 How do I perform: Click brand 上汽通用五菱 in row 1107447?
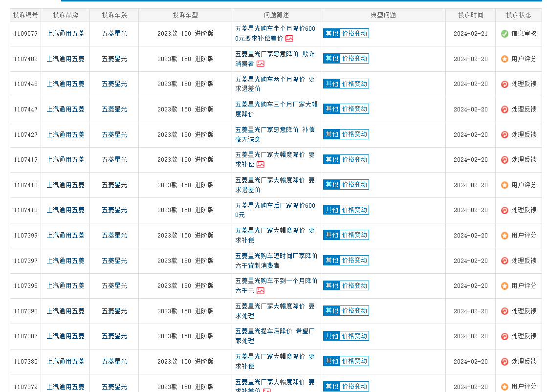66,109
